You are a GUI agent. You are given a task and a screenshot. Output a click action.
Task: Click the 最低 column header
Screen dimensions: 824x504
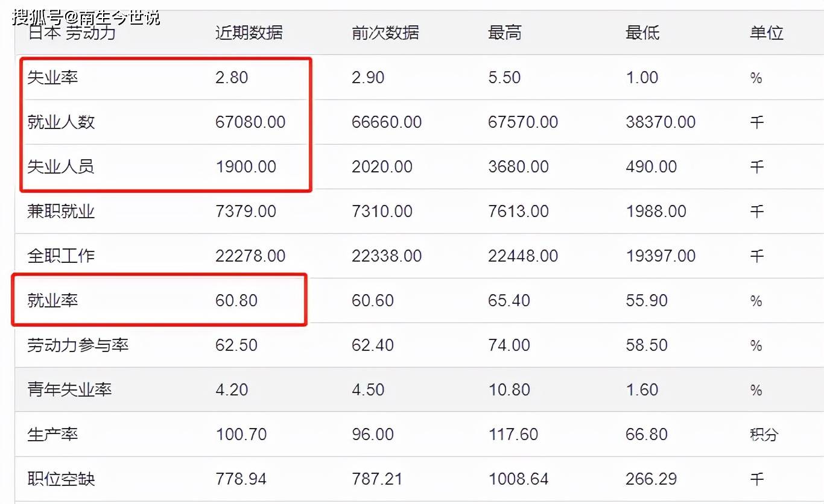pyautogui.click(x=642, y=33)
